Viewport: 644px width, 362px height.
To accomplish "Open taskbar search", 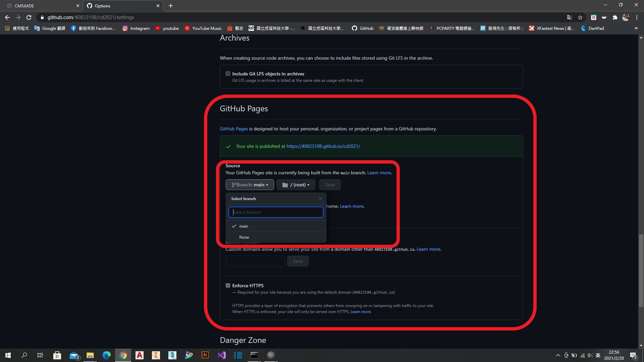I will pyautogui.click(x=24, y=355).
